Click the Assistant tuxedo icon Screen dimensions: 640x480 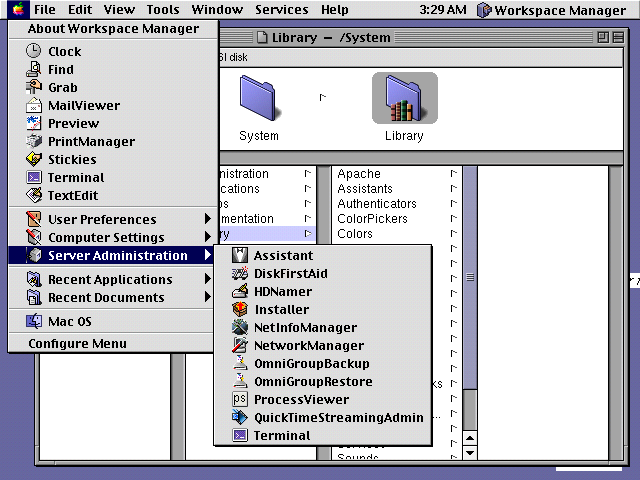click(240, 255)
